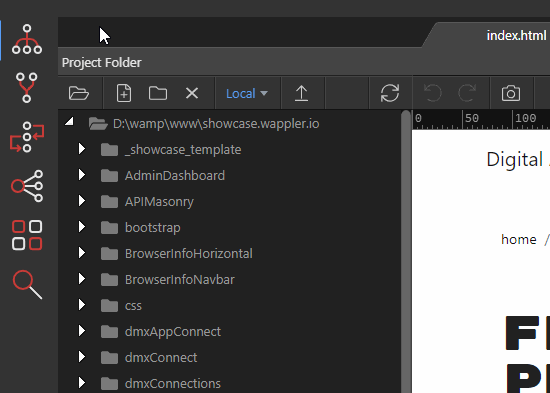
Task: Expand the css folder arrow
Action: point(82,305)
